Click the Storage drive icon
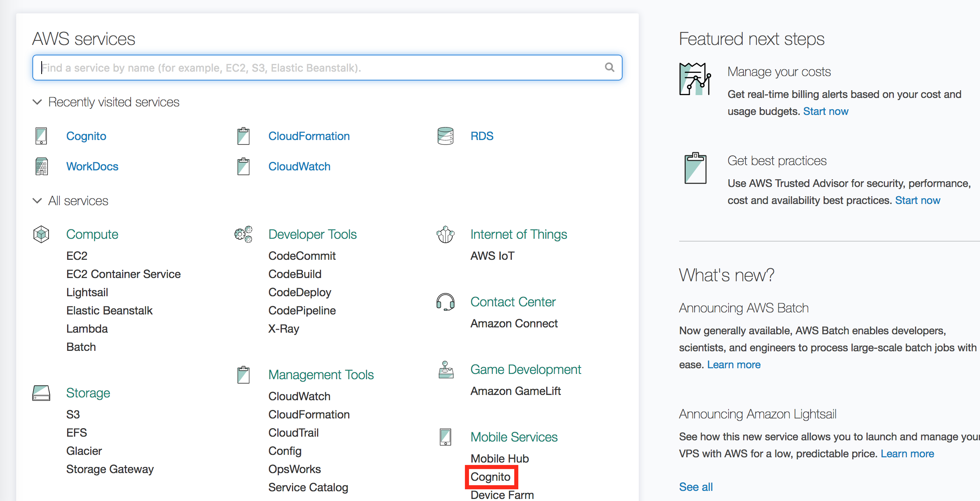Screen dimensions: 980x501 [x=41, y=393]
